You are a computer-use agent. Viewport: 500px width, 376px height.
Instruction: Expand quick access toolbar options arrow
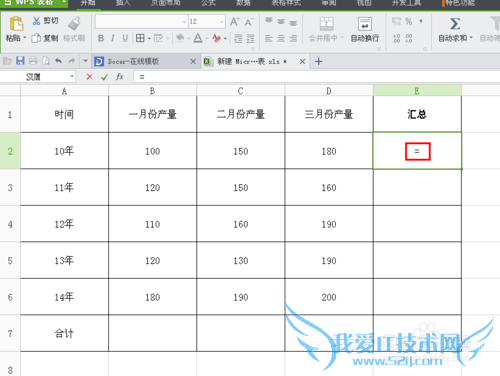point(85,61)
